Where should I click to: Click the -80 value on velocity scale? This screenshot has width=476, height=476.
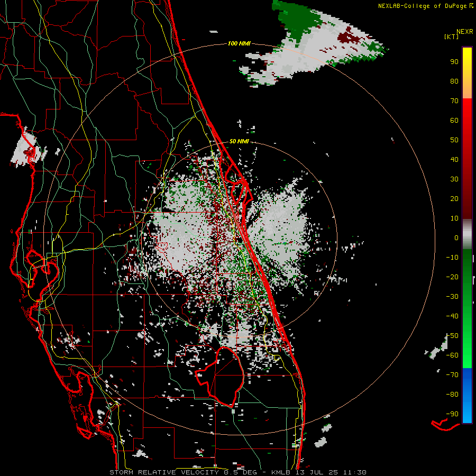pyautogui.click(x=452, y=395)
